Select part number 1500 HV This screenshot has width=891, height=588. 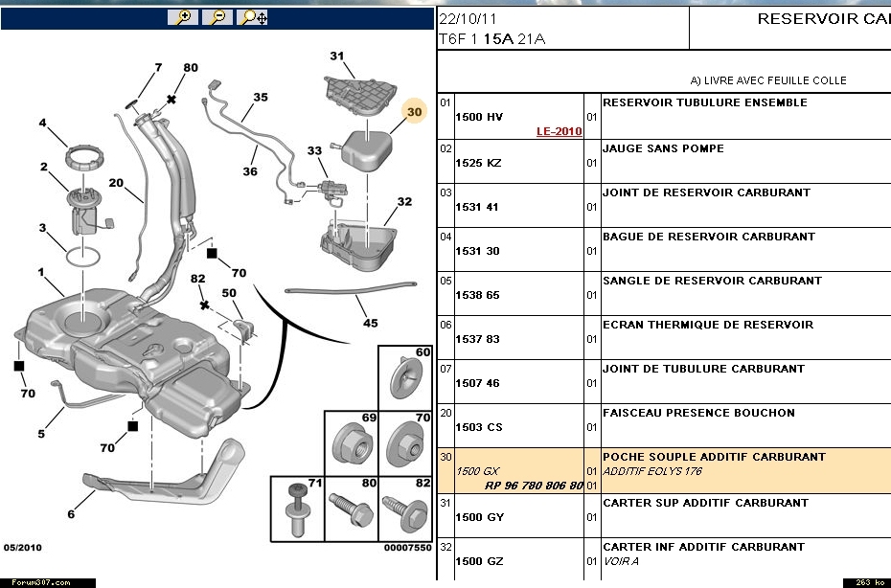(479, 118)
